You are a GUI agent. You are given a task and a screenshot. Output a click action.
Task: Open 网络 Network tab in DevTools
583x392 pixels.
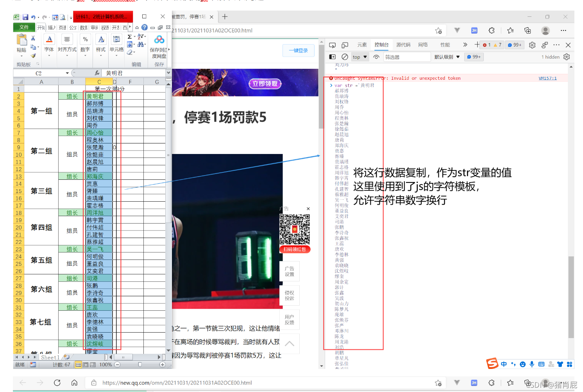(423, 45)
